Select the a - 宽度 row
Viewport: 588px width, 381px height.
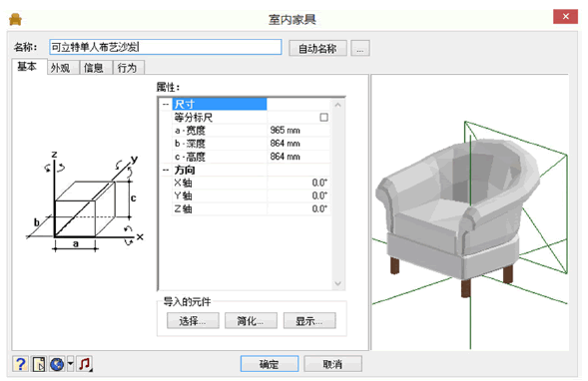[x=252, y=131]
